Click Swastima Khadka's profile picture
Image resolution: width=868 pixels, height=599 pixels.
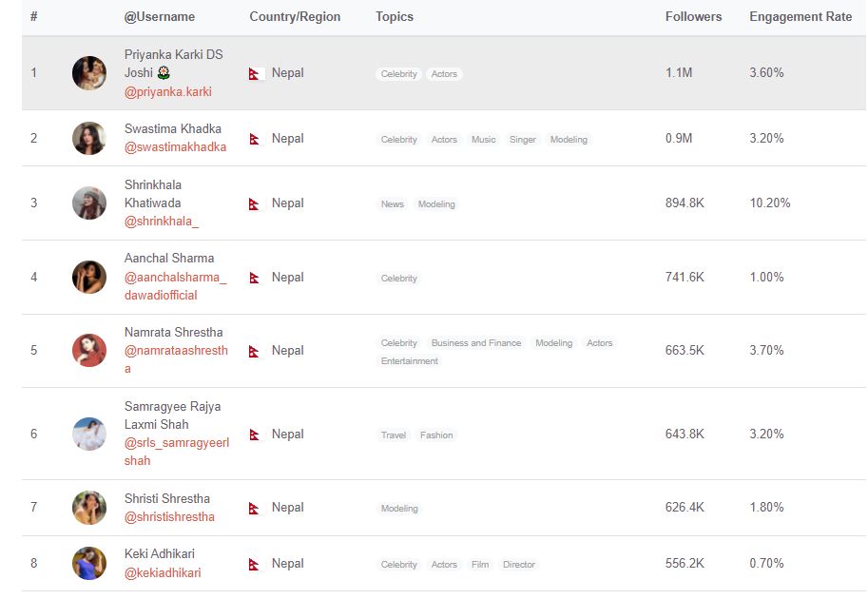[89, 139]
